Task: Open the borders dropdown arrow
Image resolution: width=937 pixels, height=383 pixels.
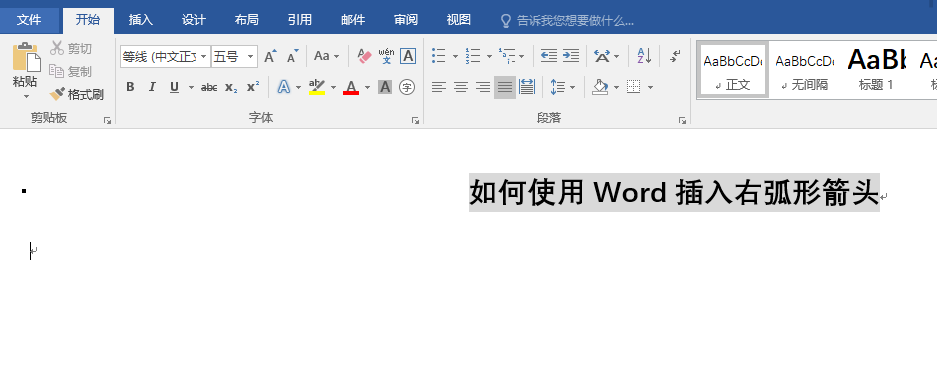Action: pos(650,88)
